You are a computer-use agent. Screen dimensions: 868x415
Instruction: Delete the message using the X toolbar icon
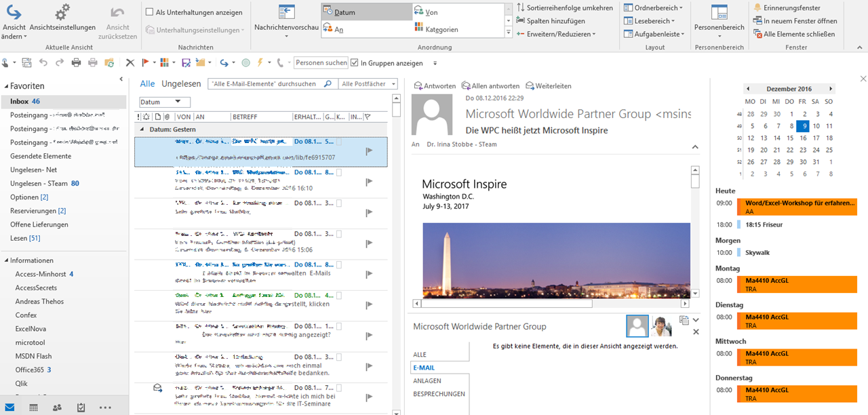click(x=130, y=62)
